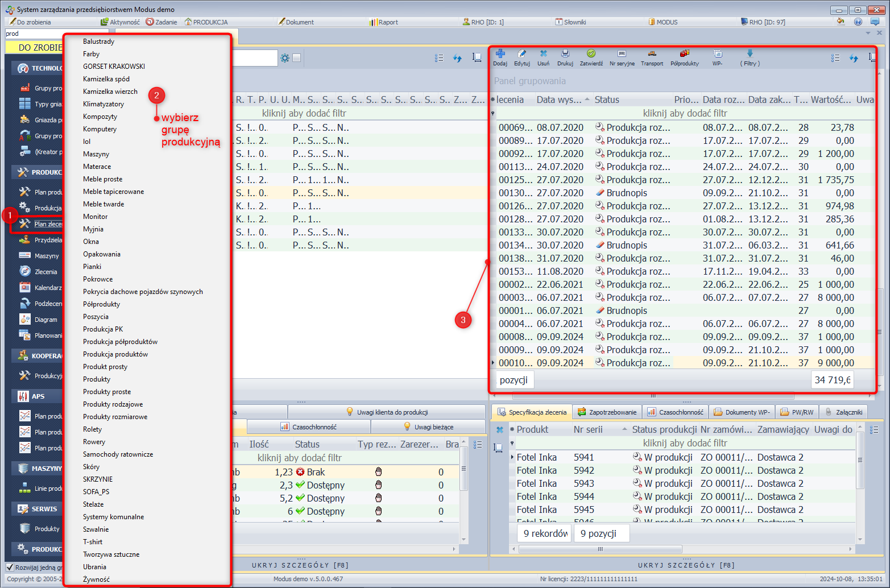890x588 pixels.
Task: Open Półprodukty red boxes icon
Action: pyautogui.click(x=684, y=54)
